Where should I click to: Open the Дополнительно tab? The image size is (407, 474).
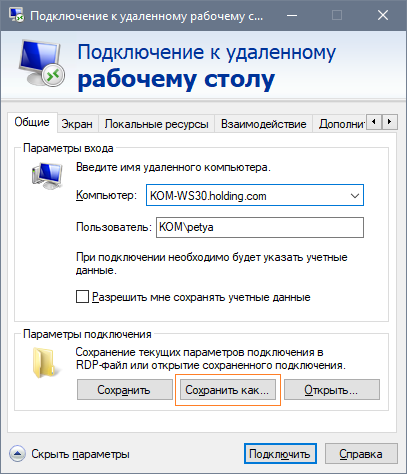click(340, 124)
